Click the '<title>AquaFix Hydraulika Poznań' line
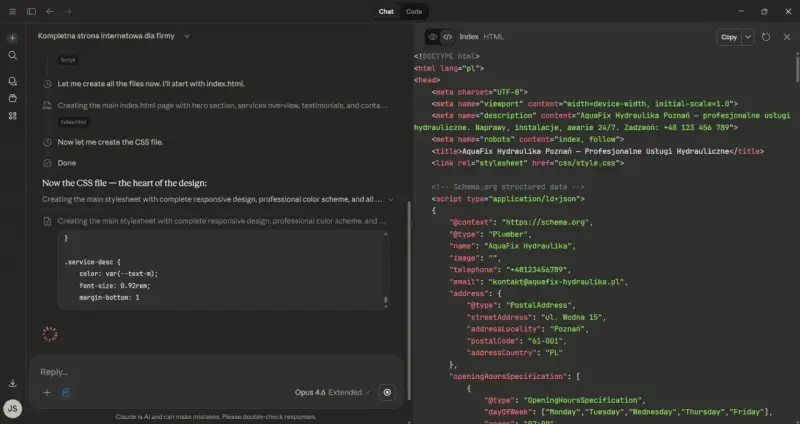The height and width of the screenshot is (424, 800). [598, 151]
